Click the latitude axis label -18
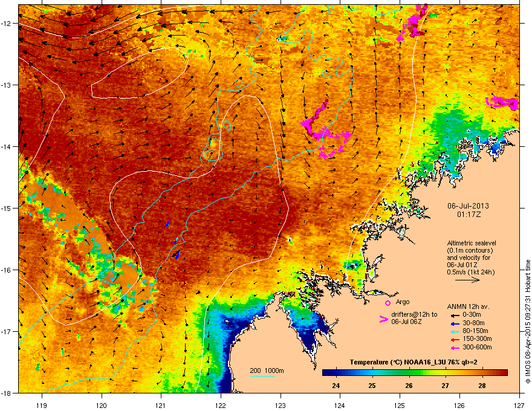 [x=6, y=393]
